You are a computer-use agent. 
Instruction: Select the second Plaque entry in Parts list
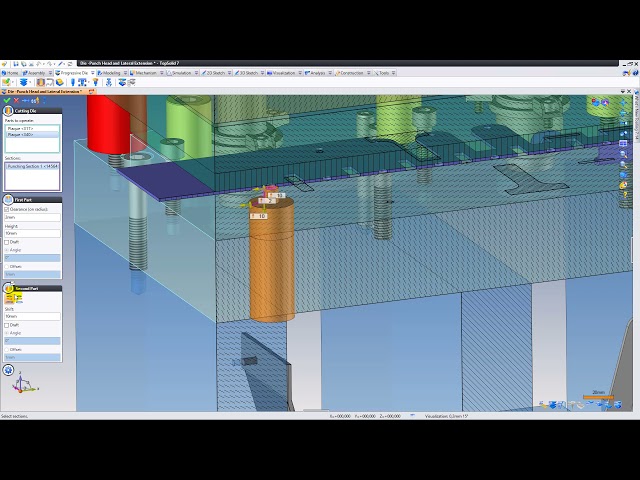(20, 133)
